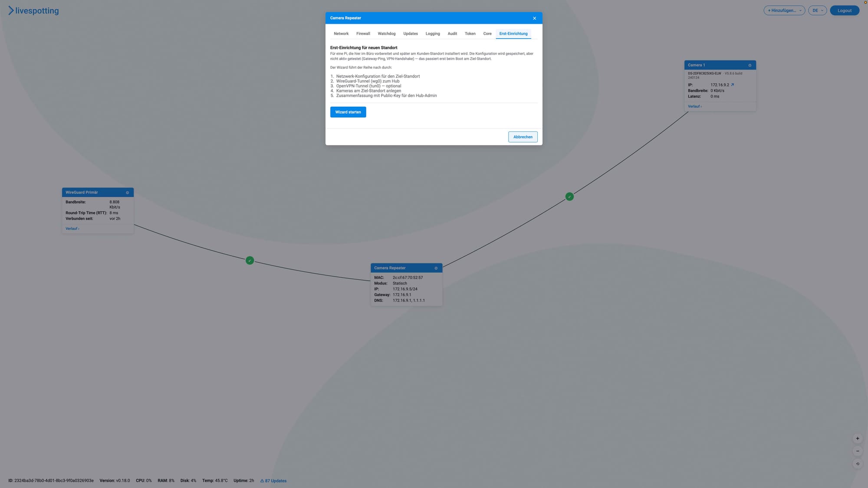This screenshot has height=488, width=868.
Task: Click MAC value 2c:cf:67:70:52:57
Action: (x=408, y=278)
